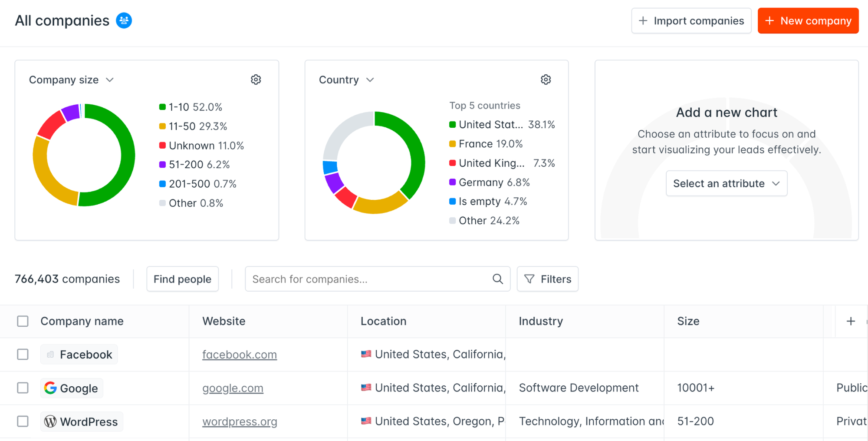Click the blue people icon beside All companies
Image resolution: width=868 pixels, height=441 pixels.
[x=124, y=20]
